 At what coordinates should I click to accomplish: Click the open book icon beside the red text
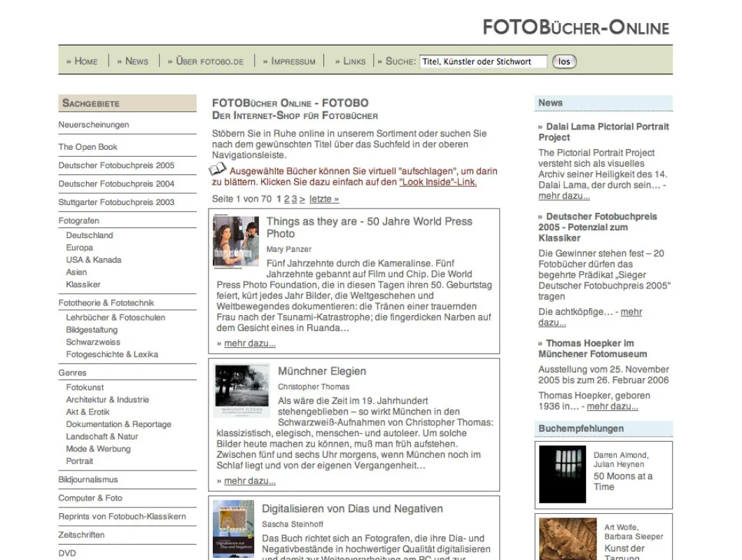tap(218, 169)
